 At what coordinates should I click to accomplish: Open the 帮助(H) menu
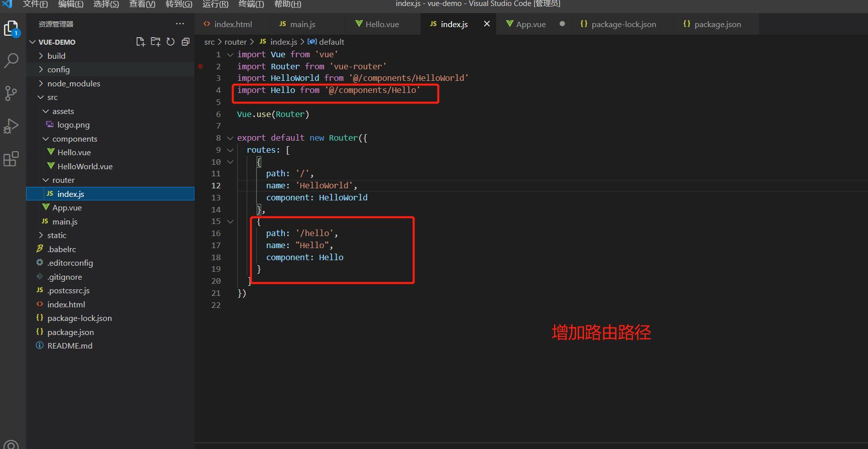288,4
